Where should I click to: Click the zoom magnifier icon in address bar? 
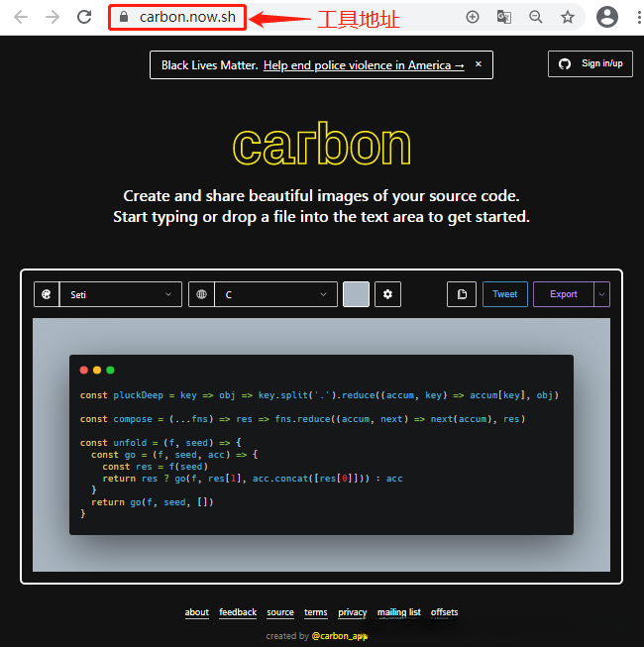[x=536, y=17]
